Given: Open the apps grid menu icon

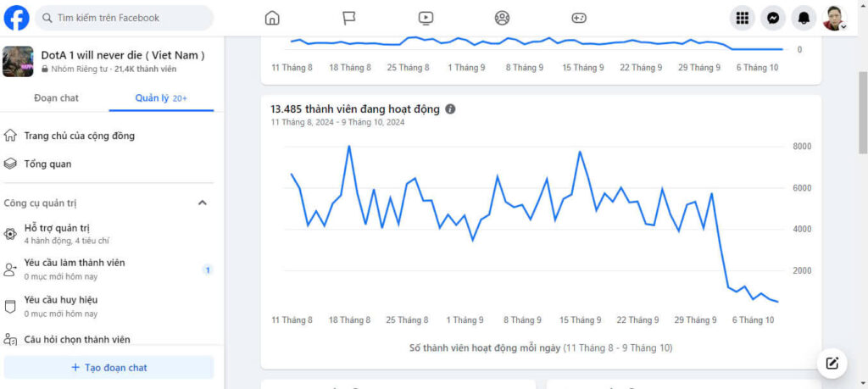Looking at the screenshot, I should [743, 18].
